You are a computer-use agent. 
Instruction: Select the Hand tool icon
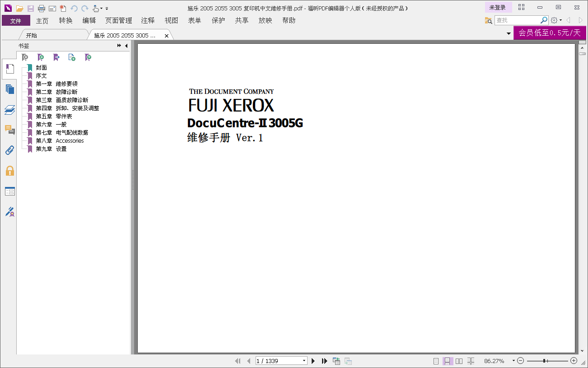point(95,8)
